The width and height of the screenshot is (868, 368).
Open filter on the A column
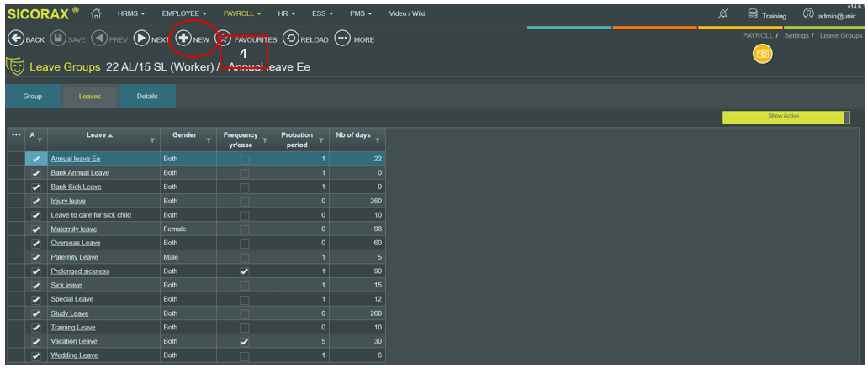[40, 141]
